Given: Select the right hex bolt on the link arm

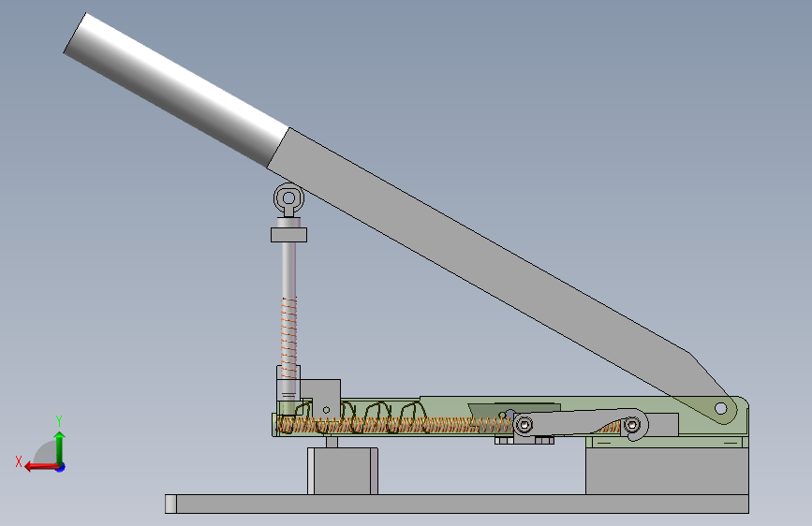Looking at the screenshot, I should click(x=632, y=425).
